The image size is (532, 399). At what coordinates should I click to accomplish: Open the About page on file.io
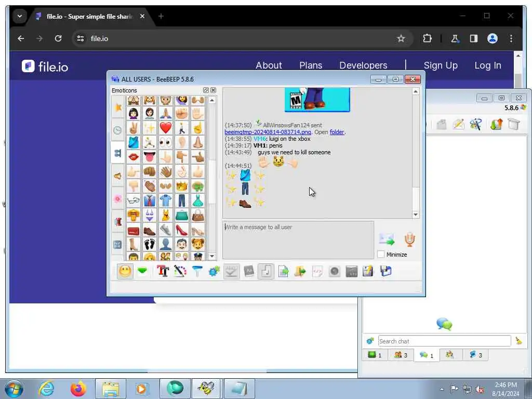point(269,65)
